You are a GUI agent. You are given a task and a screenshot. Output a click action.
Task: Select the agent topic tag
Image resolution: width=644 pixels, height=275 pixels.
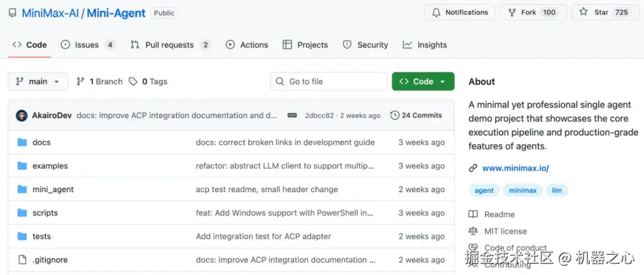(484, 190)
